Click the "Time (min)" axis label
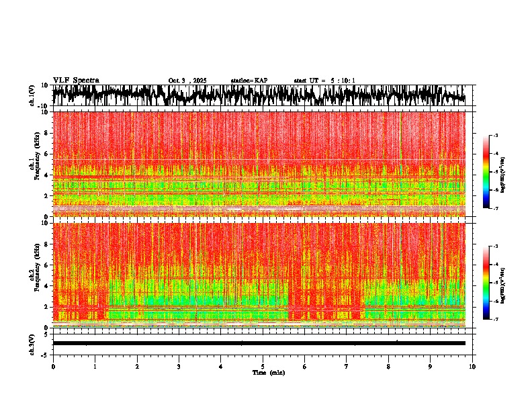The height and width of the screenshot is (411, 532). point(269,373)
